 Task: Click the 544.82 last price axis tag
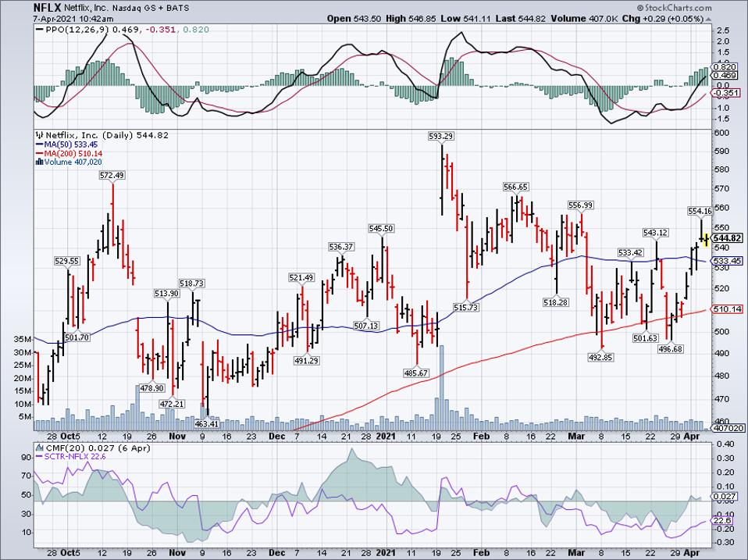click(728, 238)
